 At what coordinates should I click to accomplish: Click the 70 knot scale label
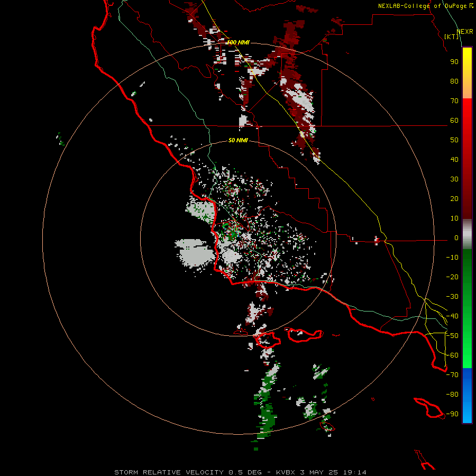point(454,101)
